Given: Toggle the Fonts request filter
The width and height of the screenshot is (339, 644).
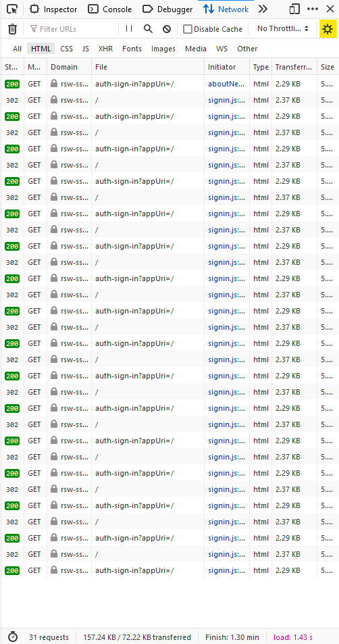Looking at the screenshot, I should (x=132, y=49).
